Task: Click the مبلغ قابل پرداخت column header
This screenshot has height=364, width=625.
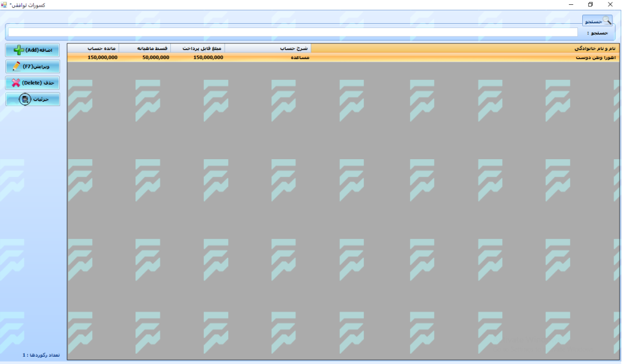Action: pyautogui.click(x=198, y=48)
